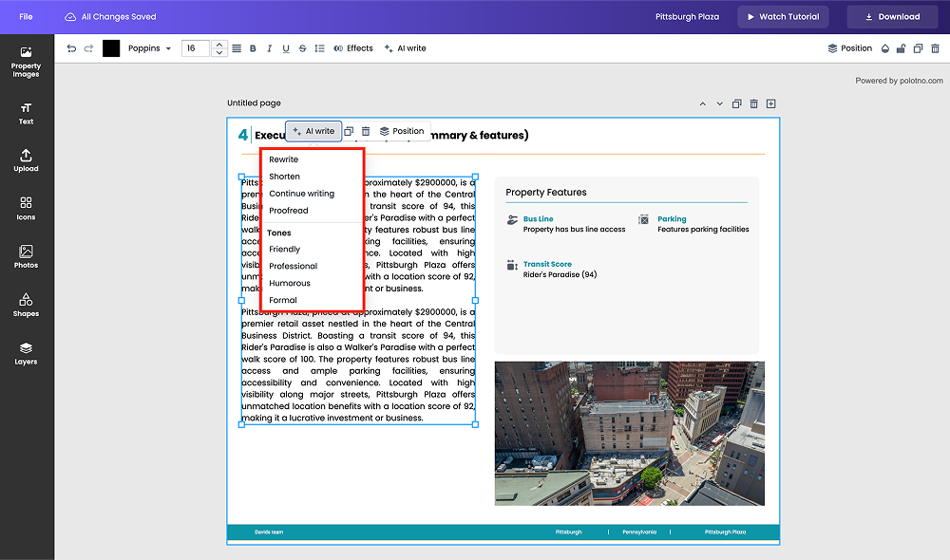Click the All Changes Saved indicator
This screenshot has width=950, height=560.
click(110, 17)
